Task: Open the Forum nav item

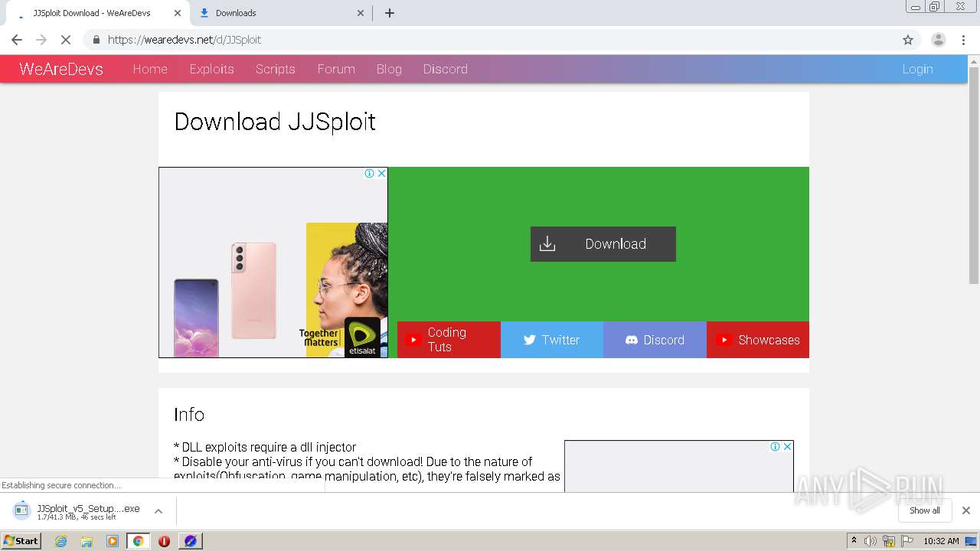Action: [x=336, y=69]
